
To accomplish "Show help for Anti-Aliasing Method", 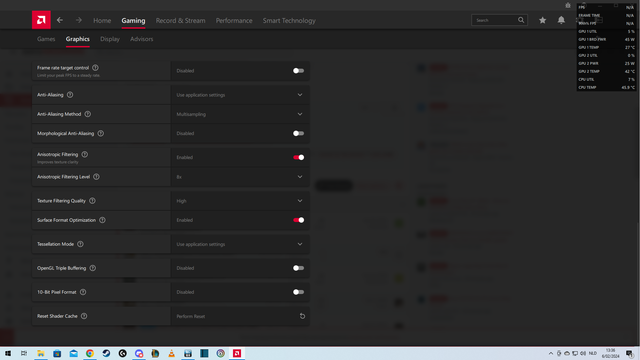I will [87, 114].
